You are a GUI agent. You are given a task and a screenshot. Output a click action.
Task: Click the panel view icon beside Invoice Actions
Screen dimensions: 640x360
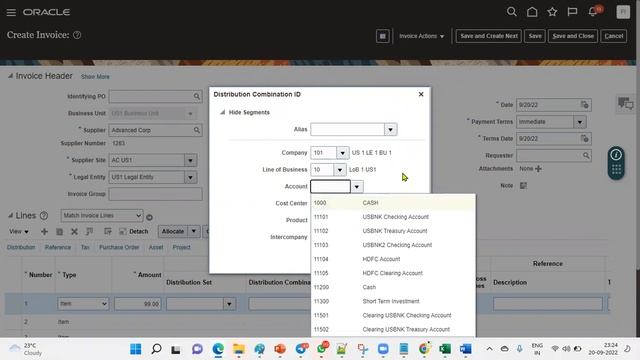pos(382,36)
